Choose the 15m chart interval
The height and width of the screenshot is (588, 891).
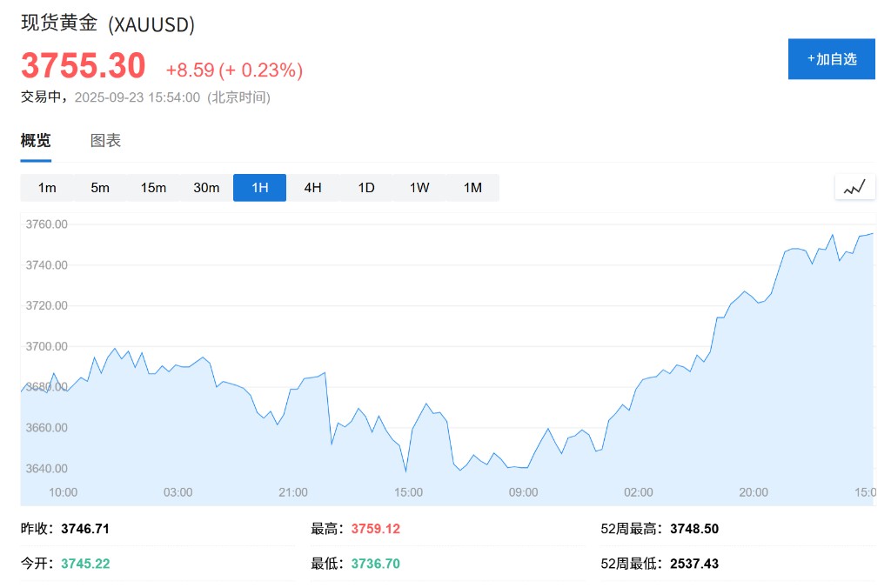click(x=153, y=188)
